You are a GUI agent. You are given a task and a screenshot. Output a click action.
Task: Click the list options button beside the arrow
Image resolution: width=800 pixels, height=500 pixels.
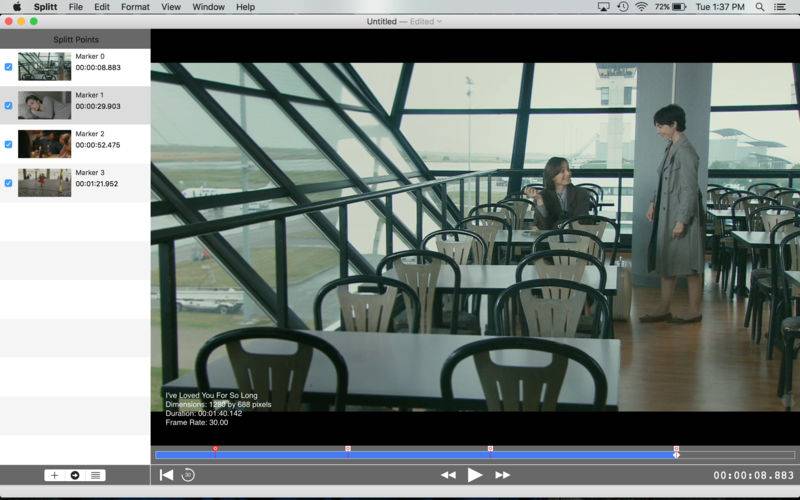[95, 476]
